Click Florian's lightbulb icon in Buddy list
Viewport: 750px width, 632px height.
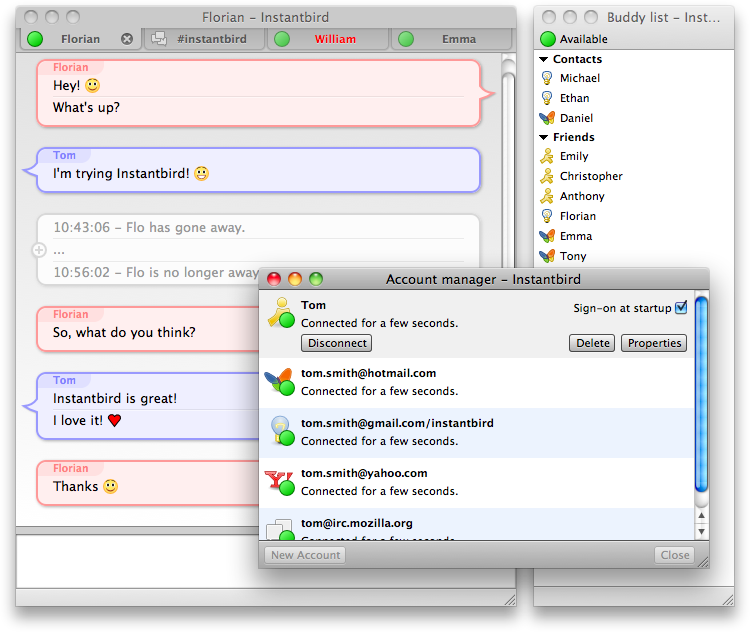tap(547, 216)
